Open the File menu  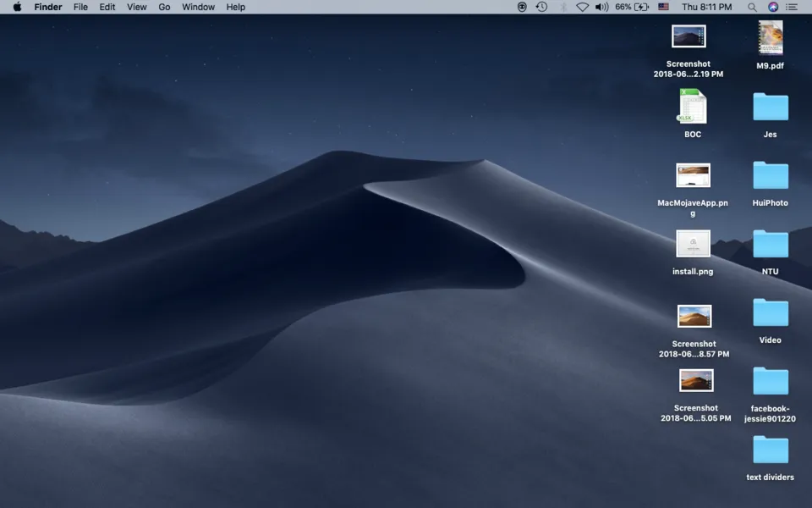click(x=80, y=7)
